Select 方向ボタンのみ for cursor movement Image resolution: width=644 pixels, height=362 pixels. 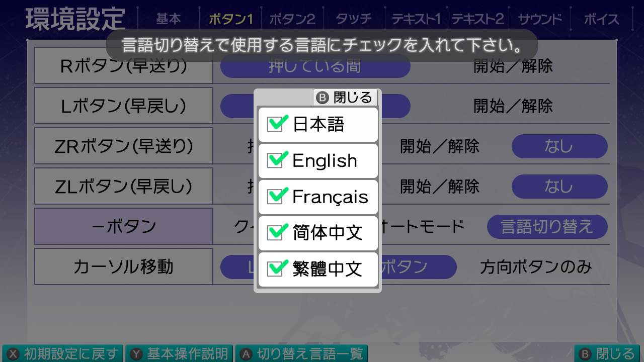[536, 267]
